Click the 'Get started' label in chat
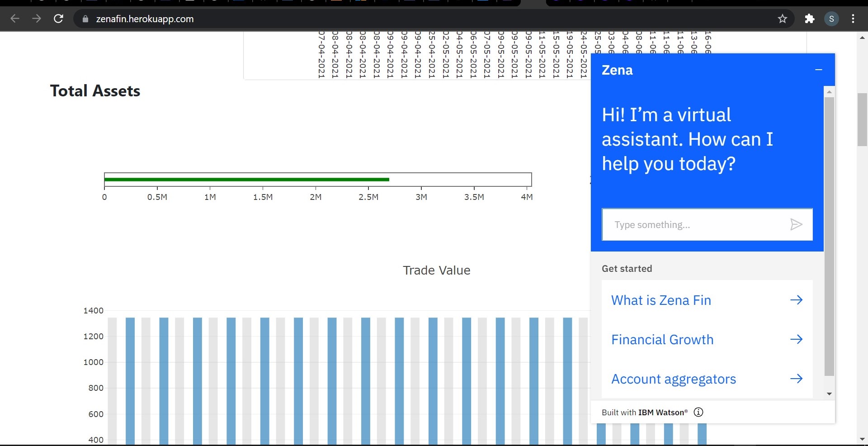 click(x=627, y=269)
